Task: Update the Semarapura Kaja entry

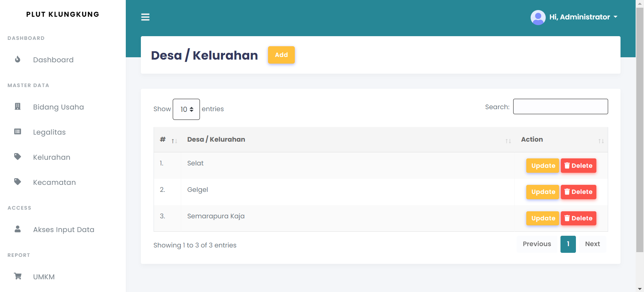Action: tap(542, 218)
